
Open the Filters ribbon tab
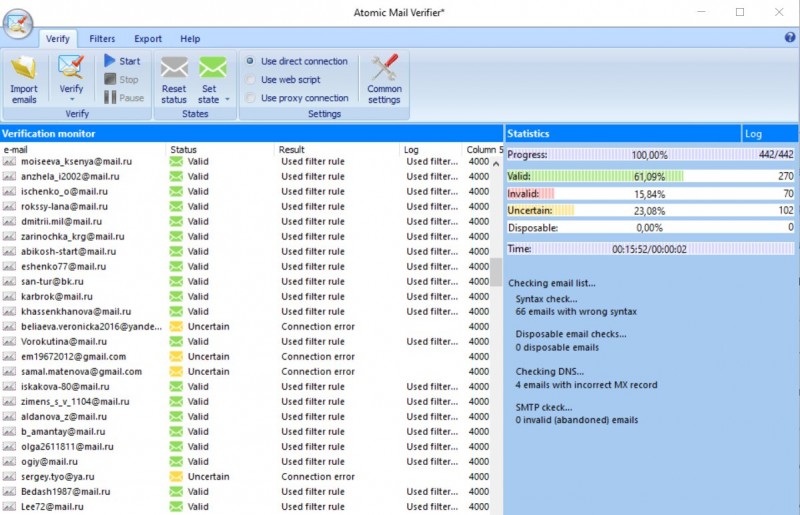[102, 39]
